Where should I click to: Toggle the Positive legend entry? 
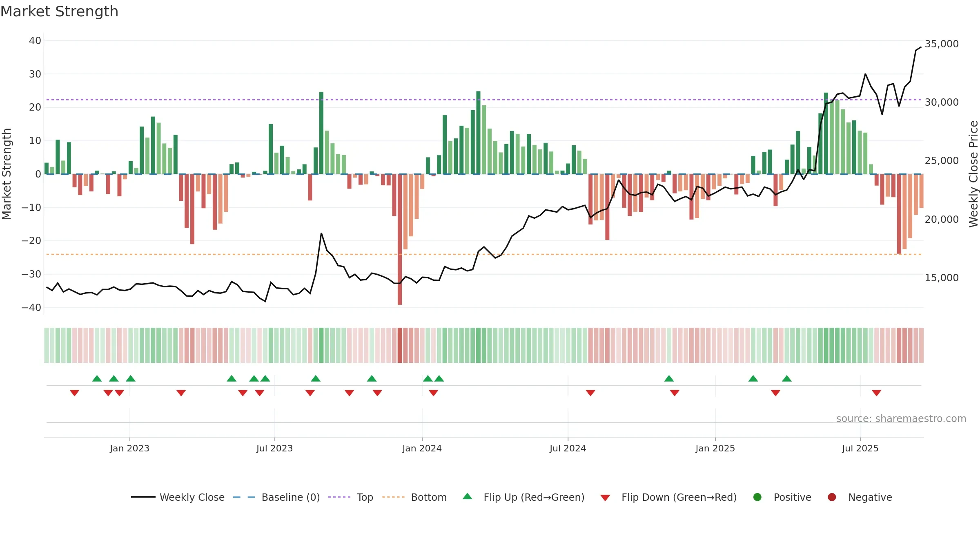tap(782, 497)
